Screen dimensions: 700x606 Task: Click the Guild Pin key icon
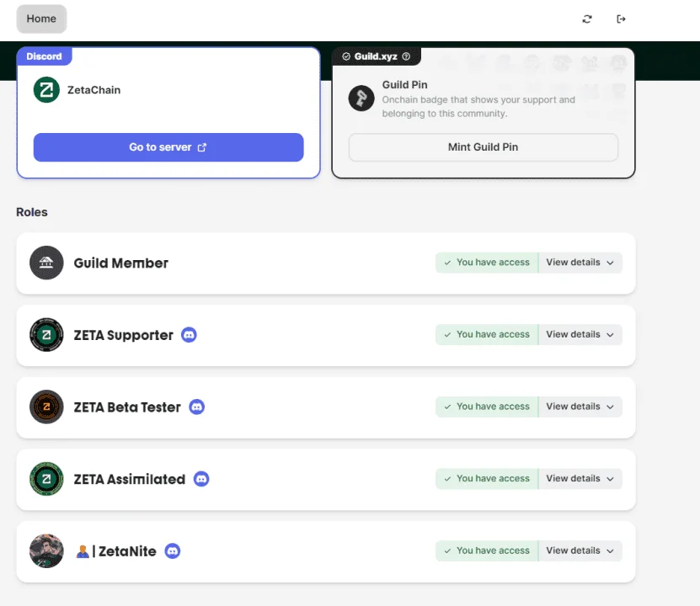tap(361, 98)
